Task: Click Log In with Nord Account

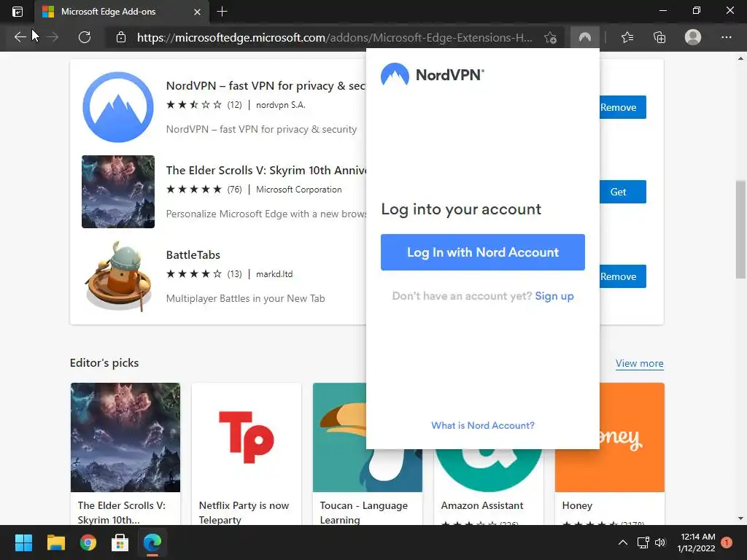Action: 483,252
